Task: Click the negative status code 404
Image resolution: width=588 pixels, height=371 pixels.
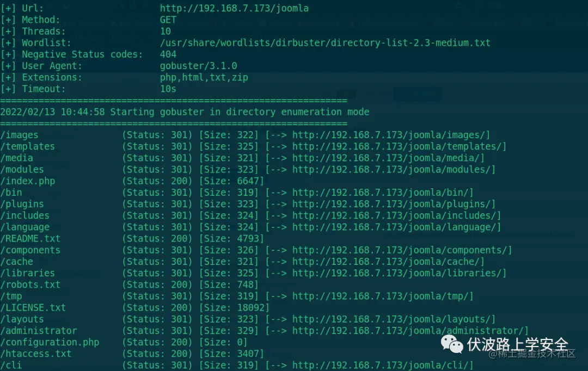Action: pyautogui.click(x=168, y=54)
